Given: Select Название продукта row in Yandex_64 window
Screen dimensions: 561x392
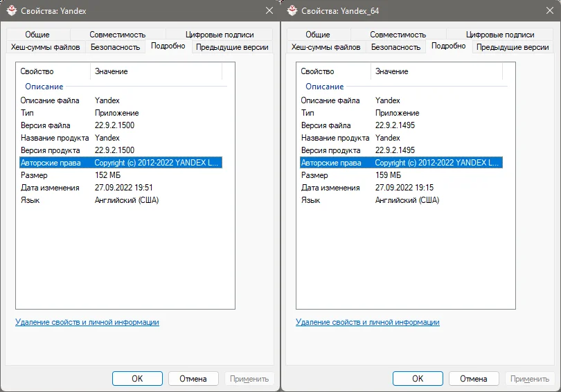Looking at the screenshot, I should tap(402, 138).
